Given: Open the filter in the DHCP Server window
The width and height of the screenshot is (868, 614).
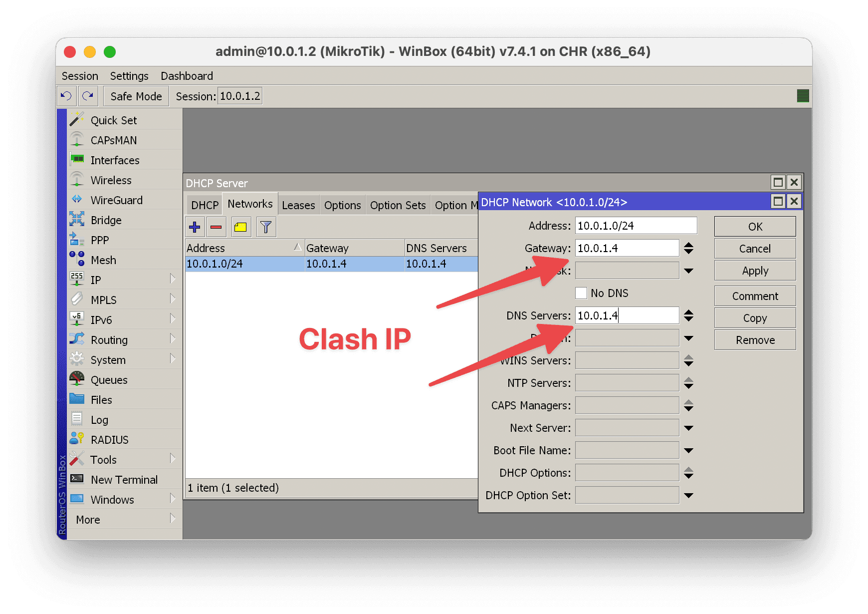Looking at the screenshot, I should pos(265,227).
